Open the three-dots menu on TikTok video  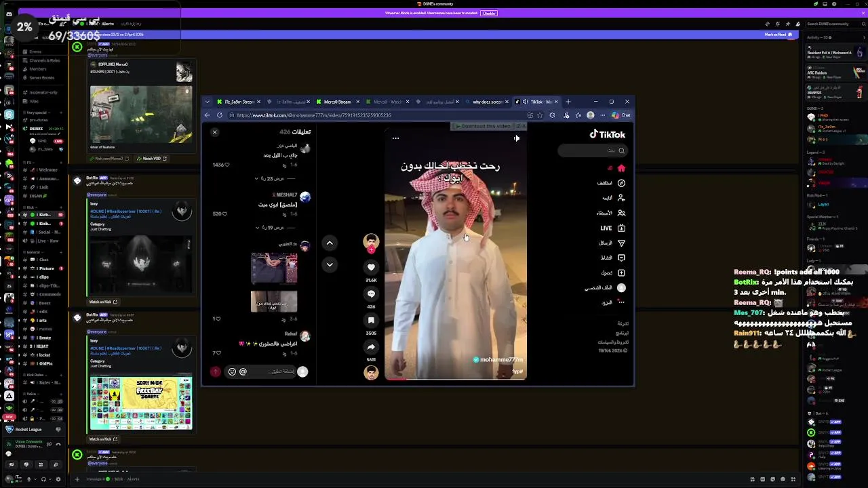(x=395, y=138)
